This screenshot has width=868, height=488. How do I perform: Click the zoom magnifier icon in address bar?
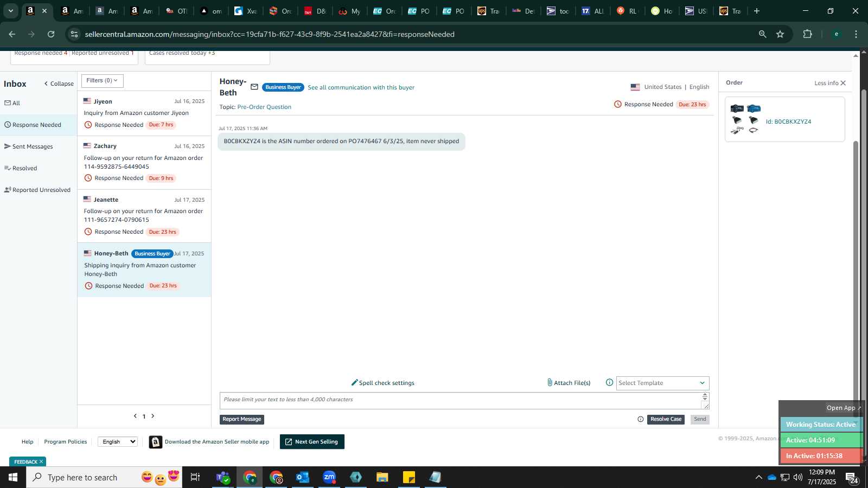762,34
